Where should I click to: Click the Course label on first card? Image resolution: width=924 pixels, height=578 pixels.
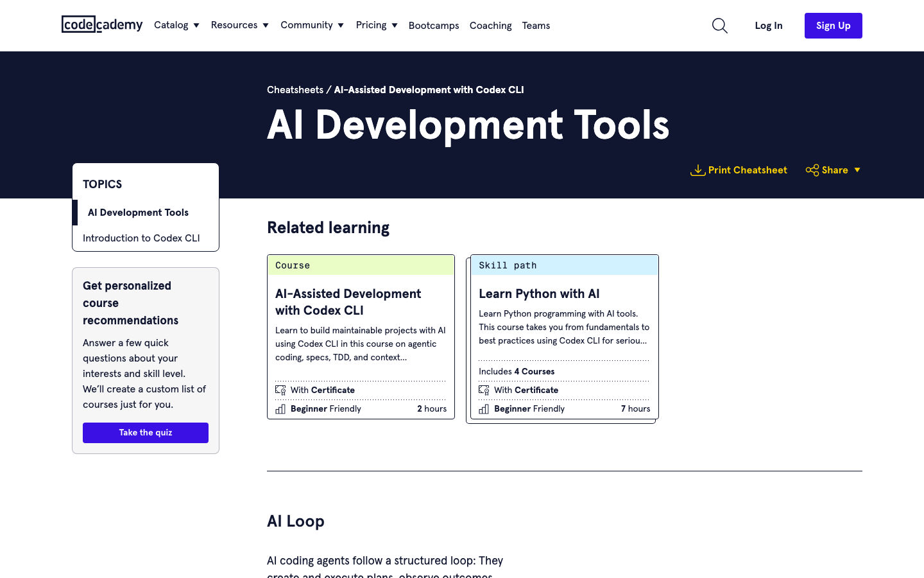tap(293, 265)
